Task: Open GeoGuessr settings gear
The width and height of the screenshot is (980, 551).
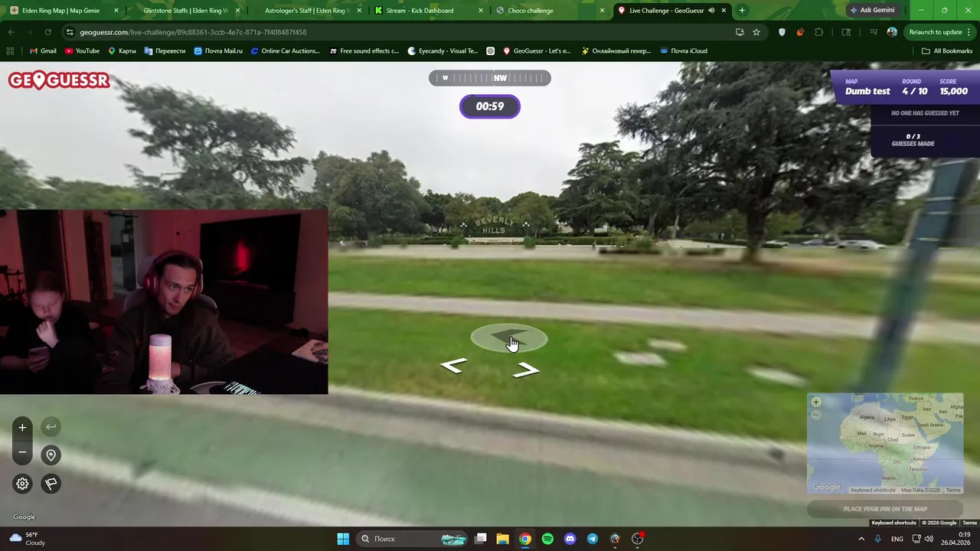Action: (22, 484)
